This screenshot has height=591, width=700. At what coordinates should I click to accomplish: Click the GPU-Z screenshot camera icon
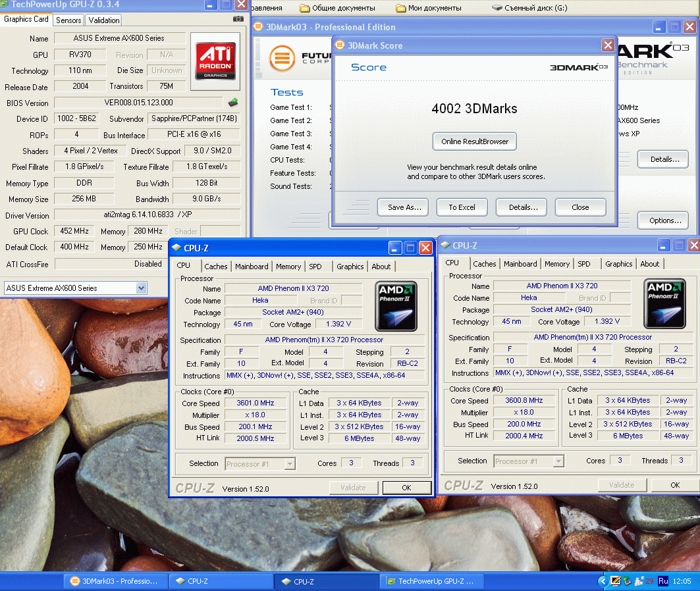click(238, 19)
